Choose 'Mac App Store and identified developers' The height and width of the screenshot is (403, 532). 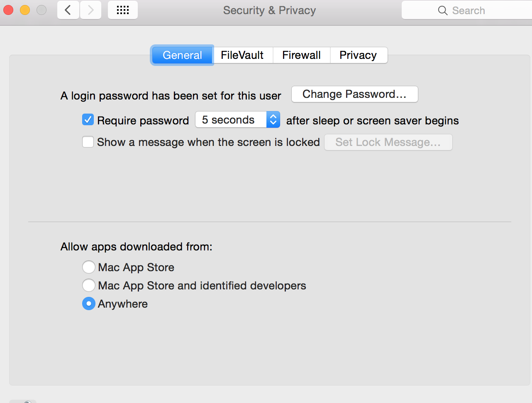(x=88, y=285)
